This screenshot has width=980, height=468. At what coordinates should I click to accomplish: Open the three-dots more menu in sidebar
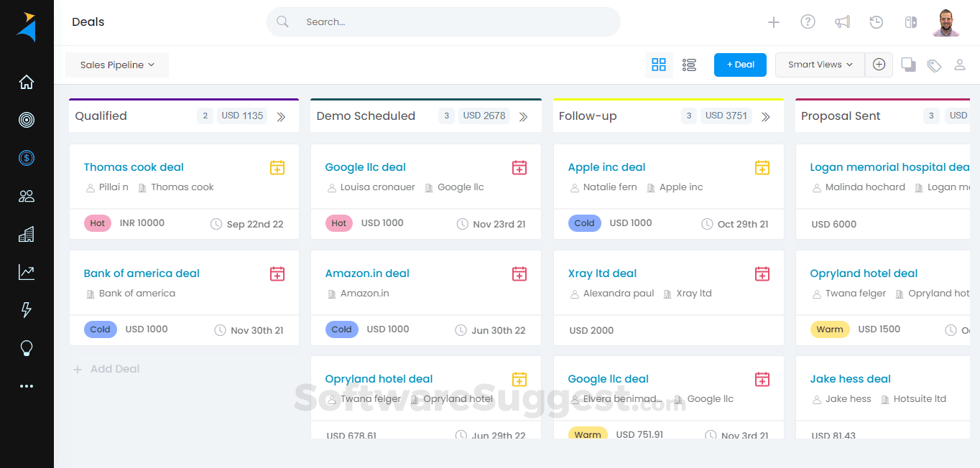coord(27,386)
